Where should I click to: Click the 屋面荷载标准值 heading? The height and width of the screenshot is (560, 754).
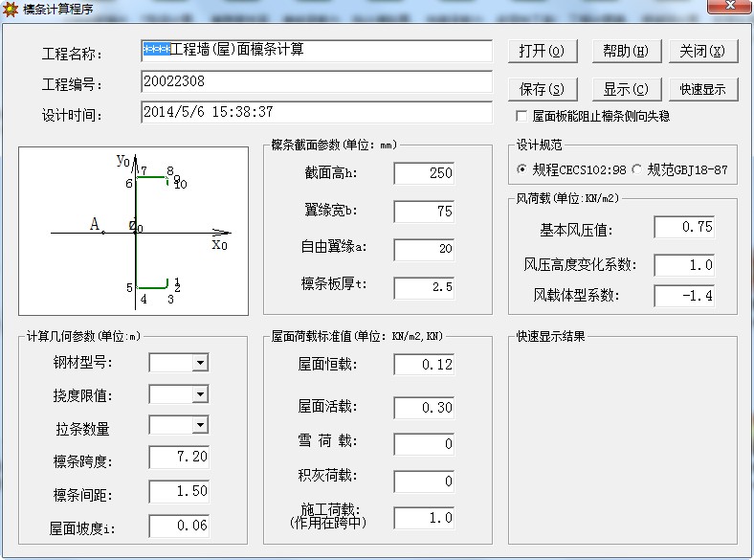coord(357,336)
